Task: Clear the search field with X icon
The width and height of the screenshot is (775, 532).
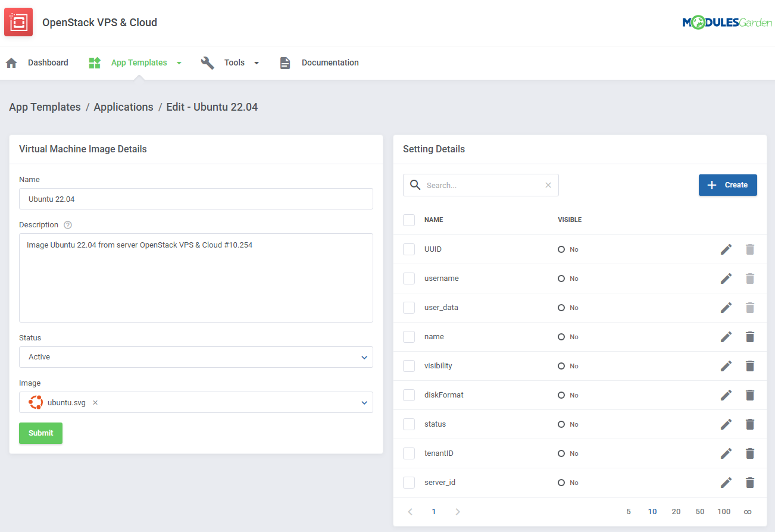Action: tap(548, 185)
